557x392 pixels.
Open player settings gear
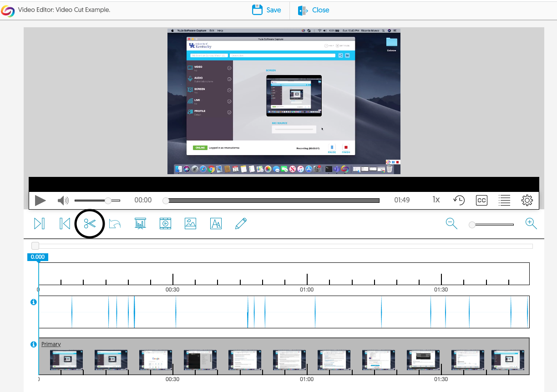point(527,200)
